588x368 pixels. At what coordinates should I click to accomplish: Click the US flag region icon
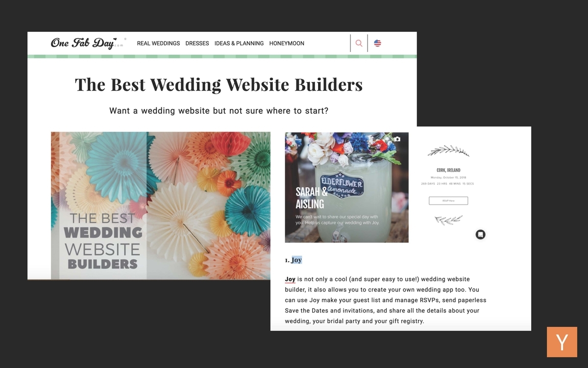coord(377,43)
